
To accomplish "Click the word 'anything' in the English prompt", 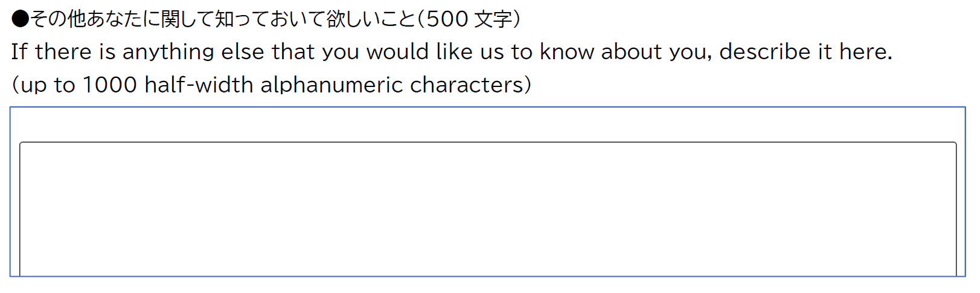I will pyautogui.click(x=168, y=52).
